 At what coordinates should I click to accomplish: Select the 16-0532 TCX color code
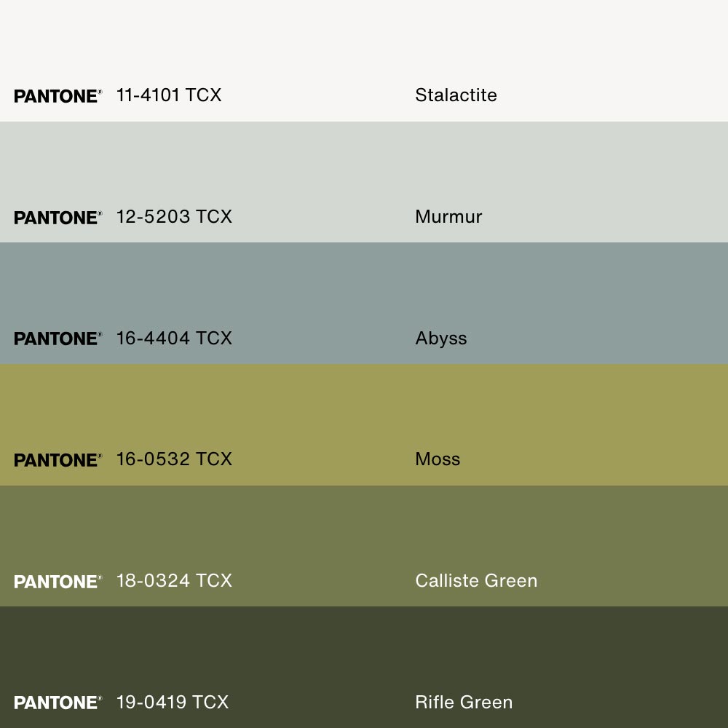click(174, 459)
